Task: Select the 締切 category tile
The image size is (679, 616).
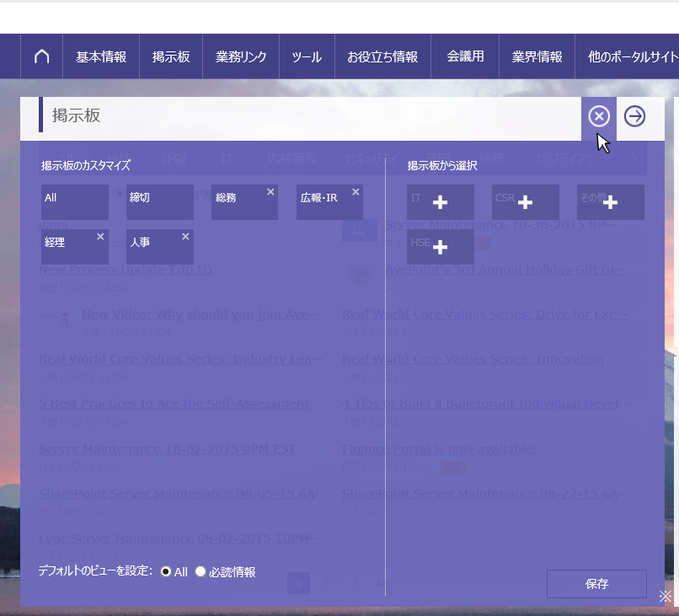Action: click(x=160, y=202)
